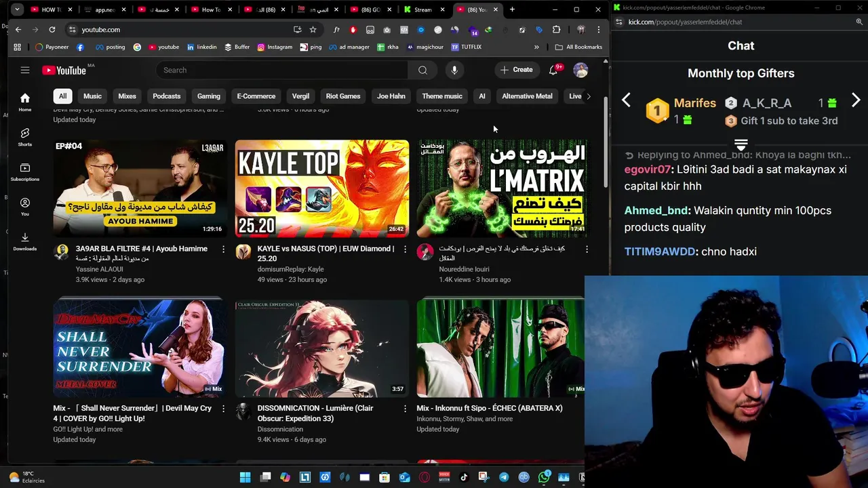The image size is (868, 488).
Task: Select the Gaming category chip
Action: tap(209, 96)
